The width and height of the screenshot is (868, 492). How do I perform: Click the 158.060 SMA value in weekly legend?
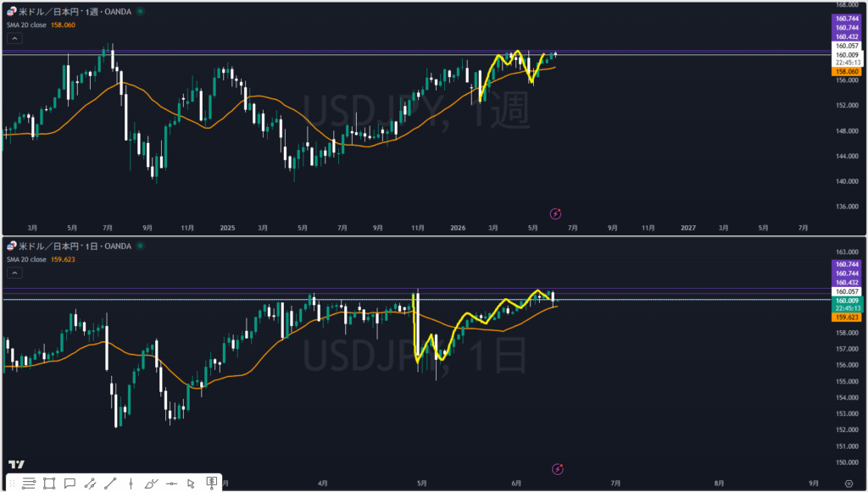[x=63, y=25]
